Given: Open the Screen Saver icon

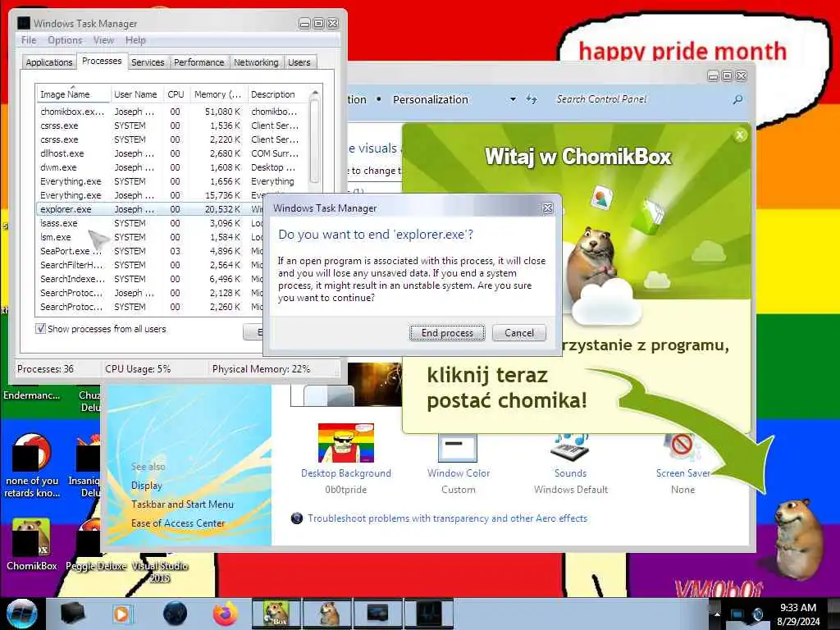Looking at the screenshot, I should click(x=682, y=448).
